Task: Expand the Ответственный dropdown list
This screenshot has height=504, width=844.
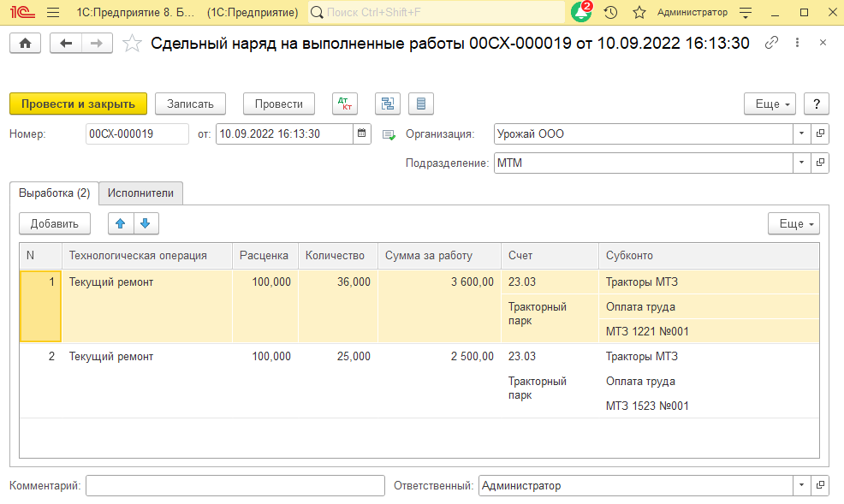Action: click(x=801, y=485)
